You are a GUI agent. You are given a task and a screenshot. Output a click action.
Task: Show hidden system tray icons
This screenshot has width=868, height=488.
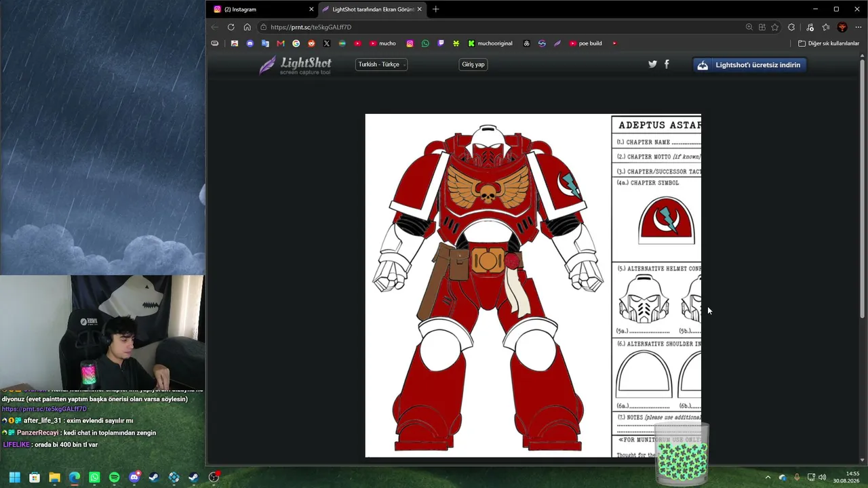[768, 477]
